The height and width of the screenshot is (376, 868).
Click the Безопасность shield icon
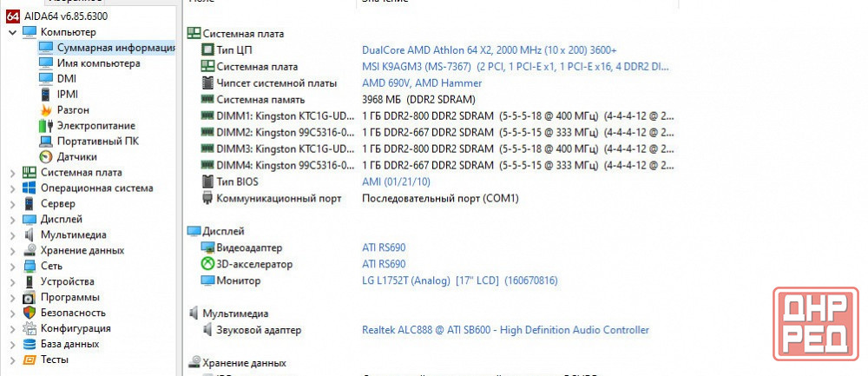coord(30,313)
